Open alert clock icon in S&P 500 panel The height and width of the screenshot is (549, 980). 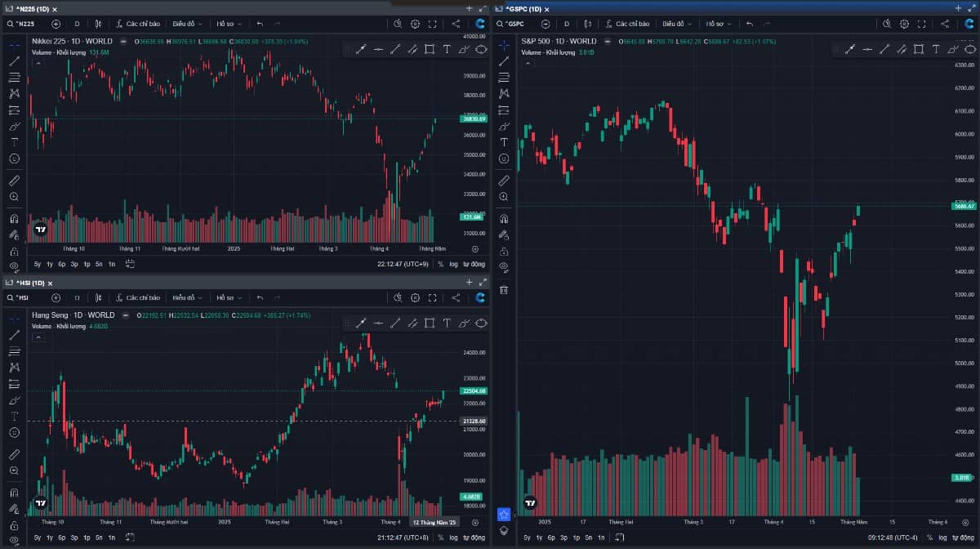click(x=889, y=24)
